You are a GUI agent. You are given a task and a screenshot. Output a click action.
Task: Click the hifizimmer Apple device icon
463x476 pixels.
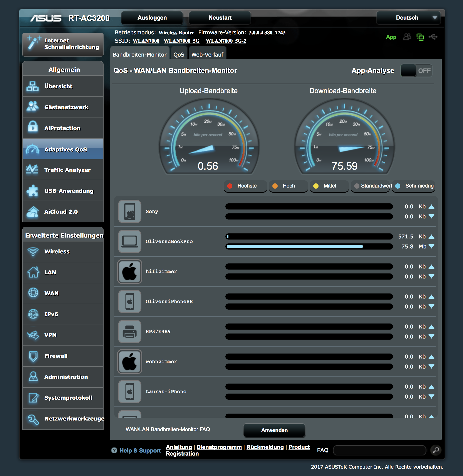click(130, 271)
